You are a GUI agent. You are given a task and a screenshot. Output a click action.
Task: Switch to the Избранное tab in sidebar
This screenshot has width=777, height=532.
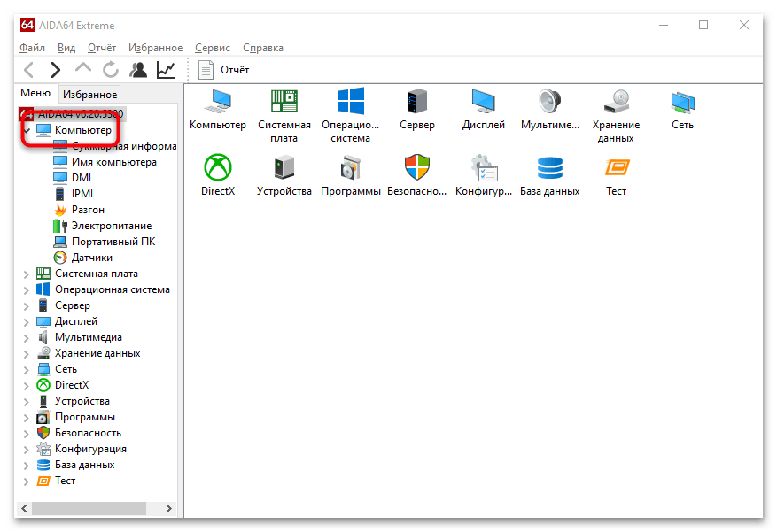pos(89,95)
